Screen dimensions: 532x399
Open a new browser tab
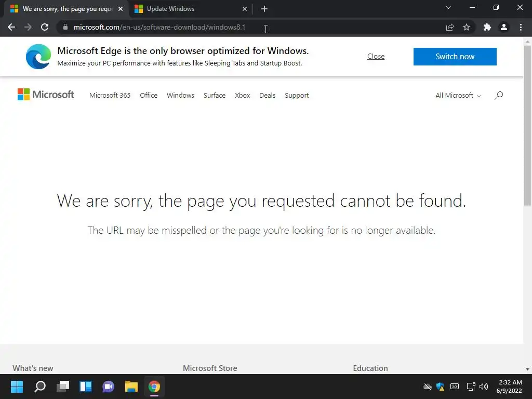coord(264,9)
